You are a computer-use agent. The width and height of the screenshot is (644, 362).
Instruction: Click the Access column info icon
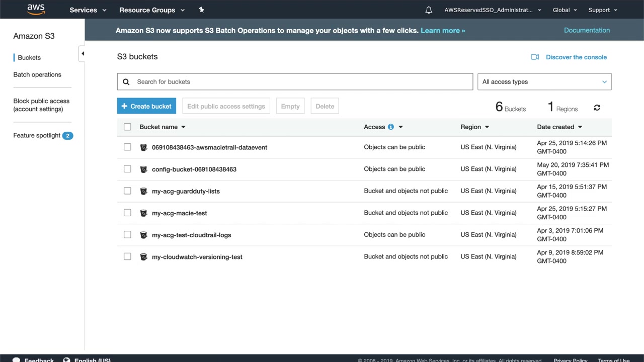pos(390,127)
